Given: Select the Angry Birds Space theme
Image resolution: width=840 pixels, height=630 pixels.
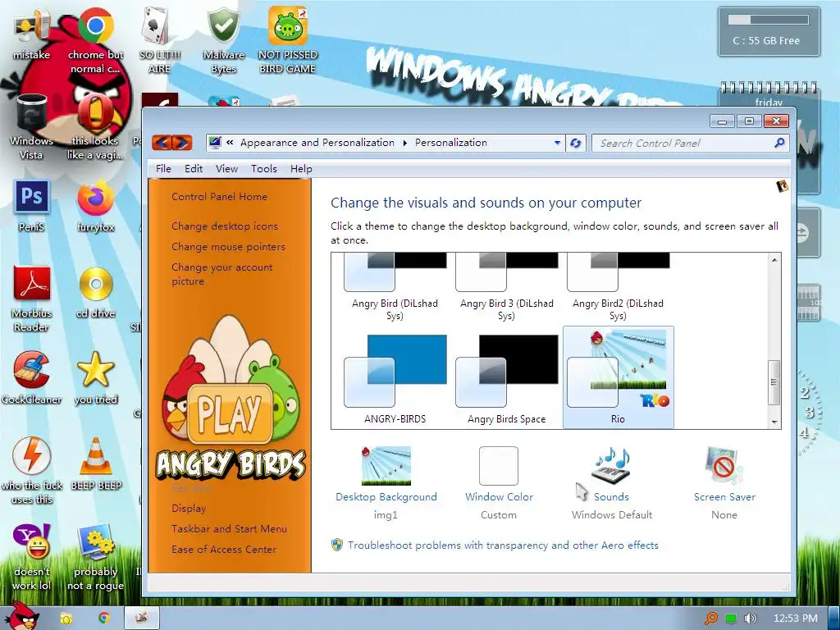Looking at the screenshot, I should (506, 377).
